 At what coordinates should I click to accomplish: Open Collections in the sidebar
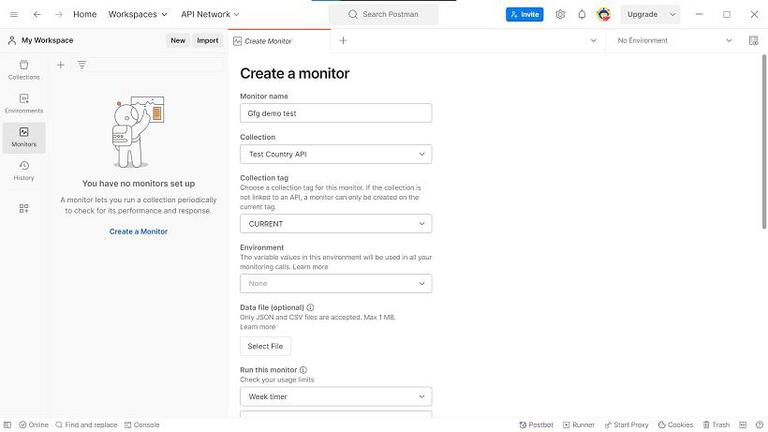[x=24, y=70]
